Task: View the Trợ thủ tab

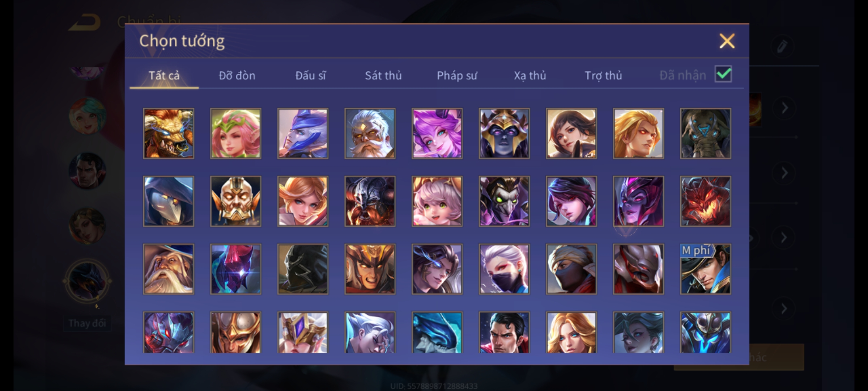Action: click(603, 75)
